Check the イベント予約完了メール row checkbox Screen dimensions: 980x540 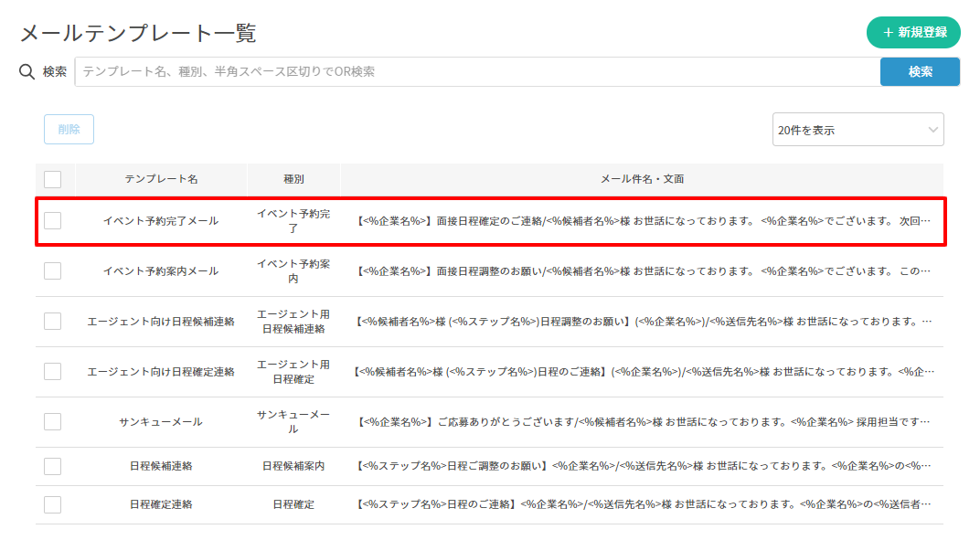(x=53, y=220)
